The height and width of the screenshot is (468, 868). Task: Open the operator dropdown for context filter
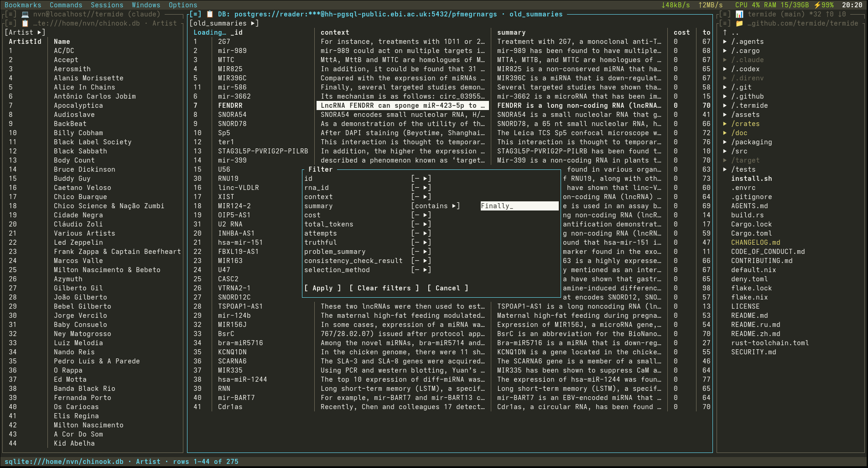421,197
